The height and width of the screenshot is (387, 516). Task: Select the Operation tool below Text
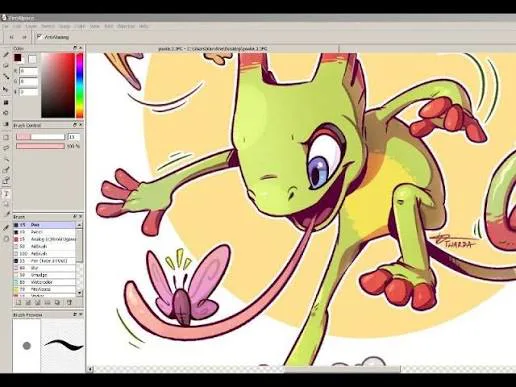pos(6,204)
